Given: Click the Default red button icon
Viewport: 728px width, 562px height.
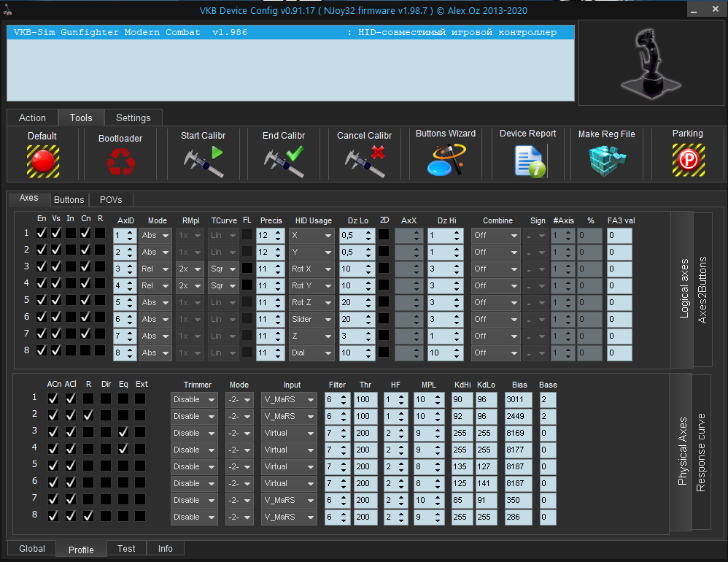Looking at the screenshot, I should [43, 160].
